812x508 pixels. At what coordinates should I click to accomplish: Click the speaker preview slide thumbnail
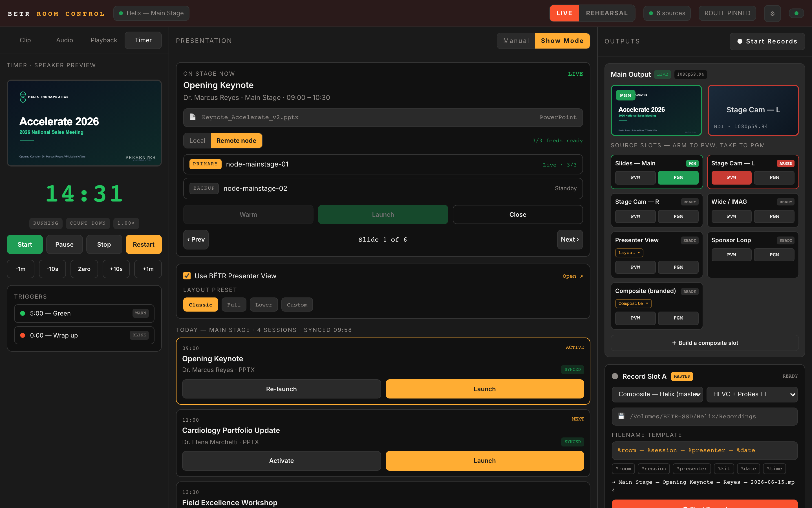coord(84,123)
